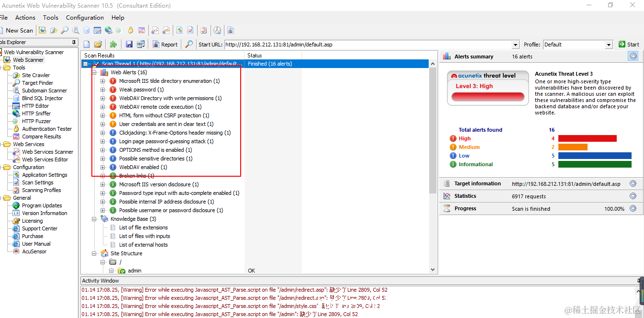Click the Report button
Screen dimensions: 644x318
[165, 44]
